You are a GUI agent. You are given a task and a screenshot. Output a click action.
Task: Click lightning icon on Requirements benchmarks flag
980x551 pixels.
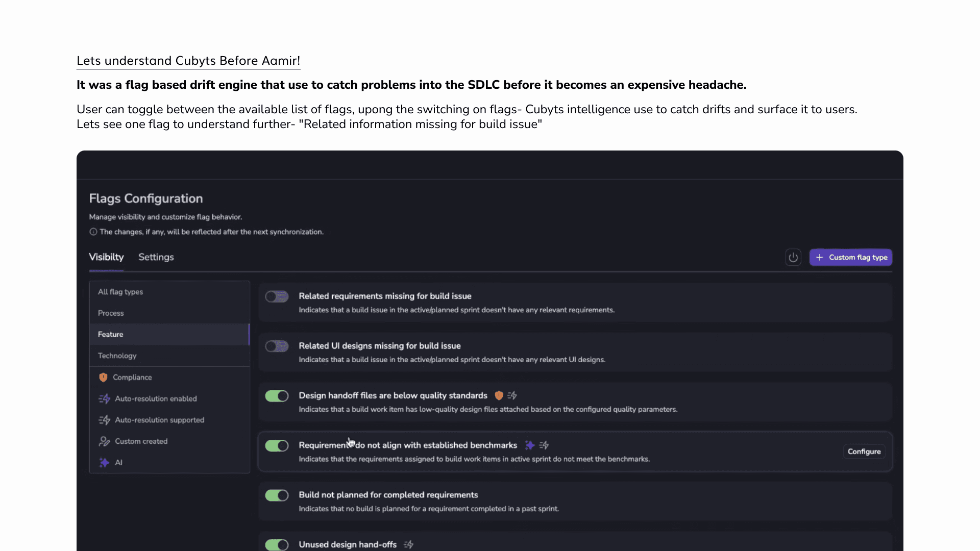click(x=544, y=445)
